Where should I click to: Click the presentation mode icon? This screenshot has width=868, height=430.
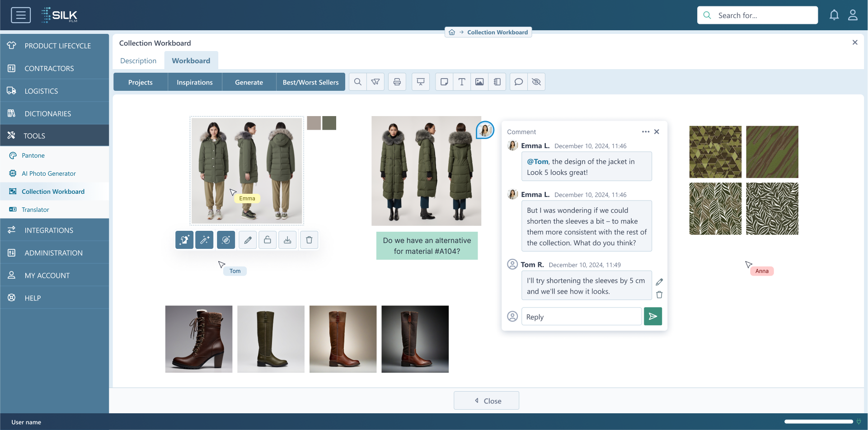(x=421, y=82)
